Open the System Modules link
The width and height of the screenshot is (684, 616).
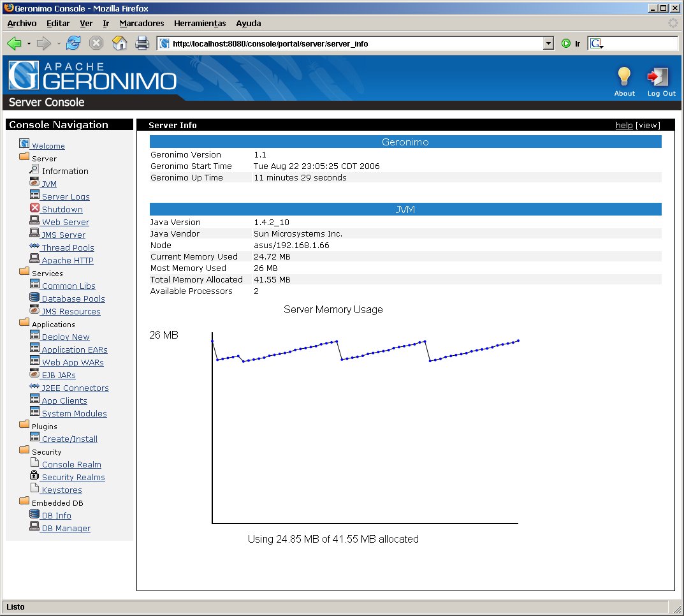pos(74,414)
